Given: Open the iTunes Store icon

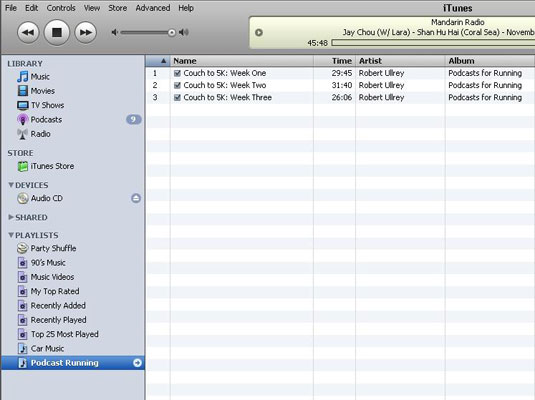Looking at the screenshot, I should point(23,166).
